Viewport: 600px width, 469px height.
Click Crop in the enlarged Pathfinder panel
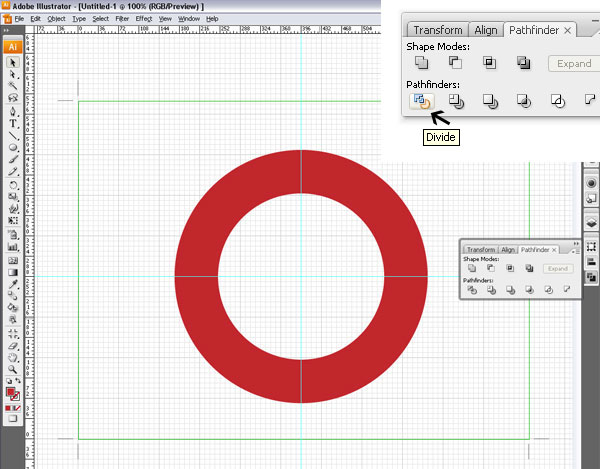523,101
